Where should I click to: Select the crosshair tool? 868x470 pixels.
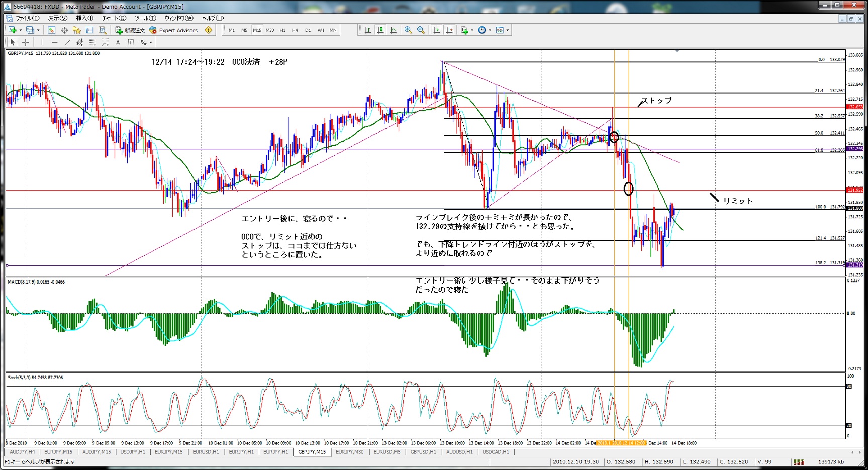[26, 42]
